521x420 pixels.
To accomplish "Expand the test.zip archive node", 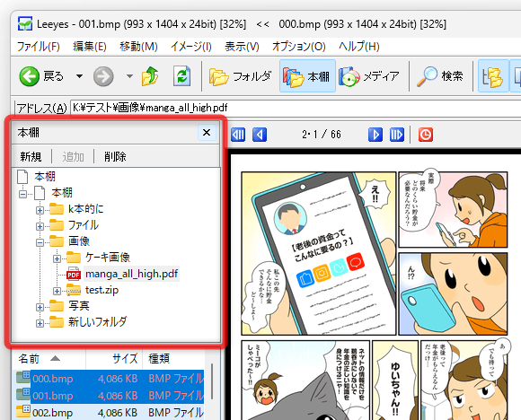I will pos(57,291).
